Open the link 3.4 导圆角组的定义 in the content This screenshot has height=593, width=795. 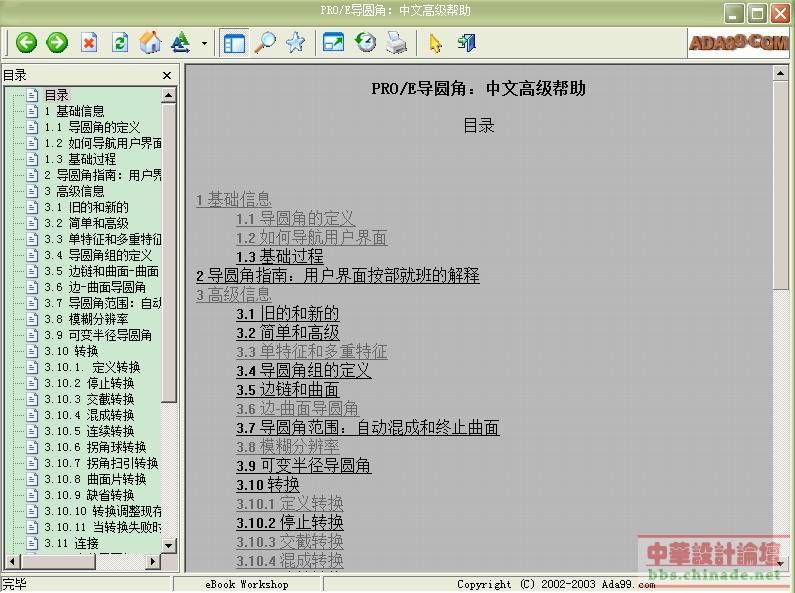pos(303,370)
